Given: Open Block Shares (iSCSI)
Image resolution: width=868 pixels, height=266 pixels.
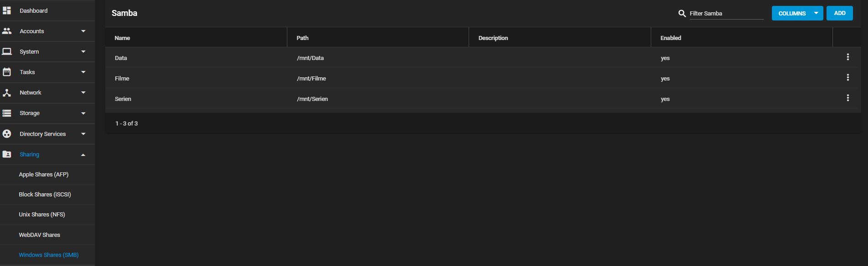Looking at the screenshot, I should point(45,195).
